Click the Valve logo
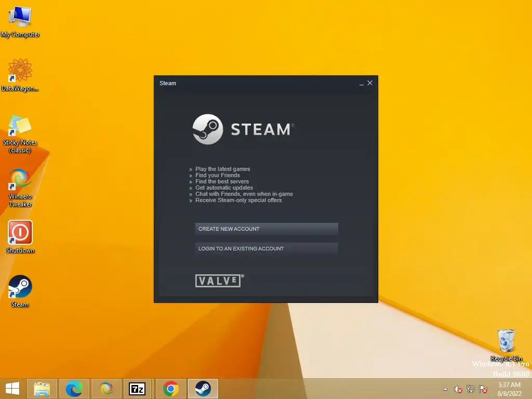 click(x=220, y=281)
